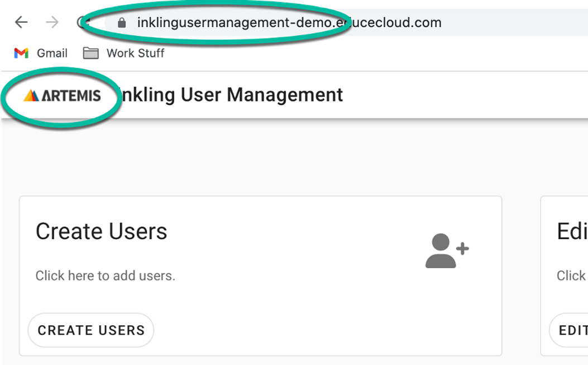The height and width of the screenshot is (365, 588).
Task: Click the add-user person icon
Action: (447, 252)
